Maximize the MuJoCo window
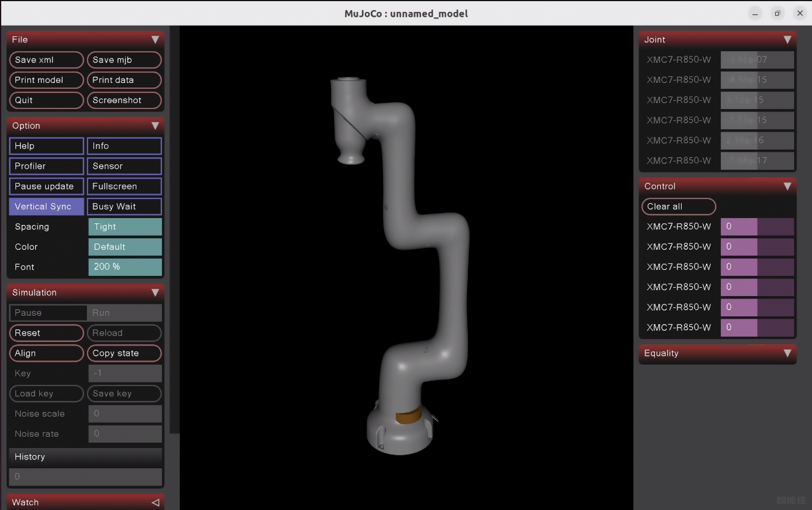 coord(777,13)
